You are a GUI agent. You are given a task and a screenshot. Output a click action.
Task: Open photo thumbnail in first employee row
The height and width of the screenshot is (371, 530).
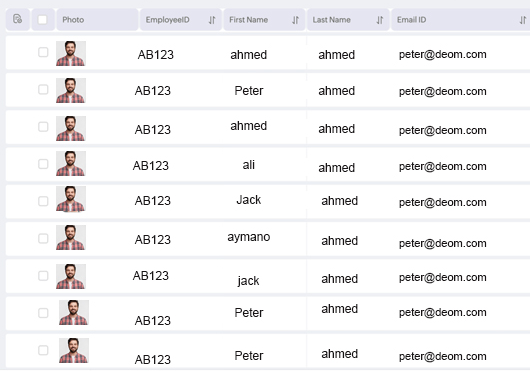pyautogui.click(x=71, y=53)
